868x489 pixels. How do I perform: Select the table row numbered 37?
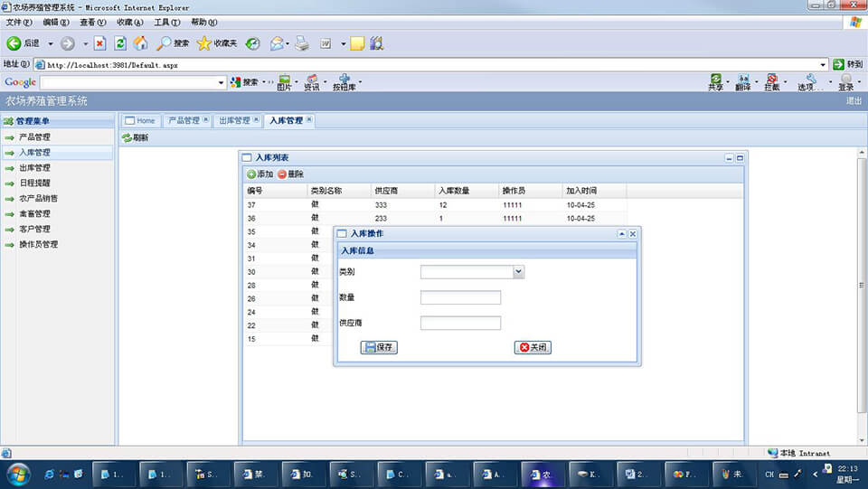tap(436, 205)
